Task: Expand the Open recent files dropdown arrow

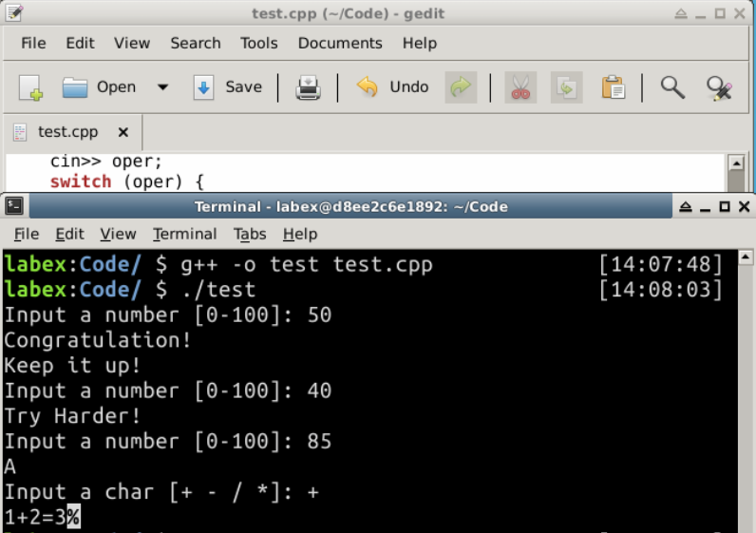Action: point(162,87)
